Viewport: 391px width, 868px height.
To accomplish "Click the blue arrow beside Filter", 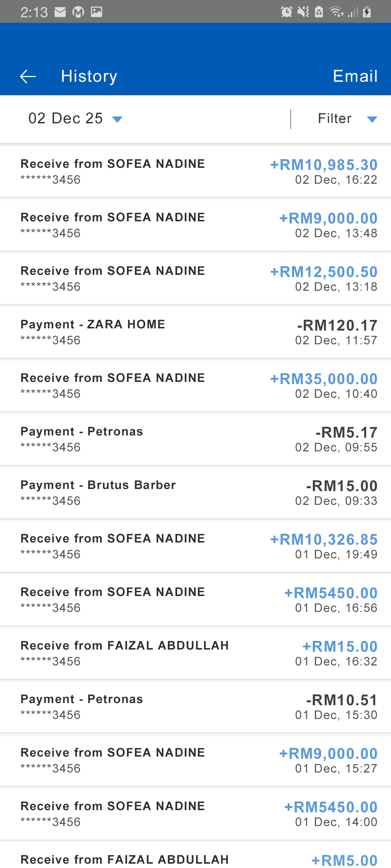I will pyautogui.click(x=372, y=119).
